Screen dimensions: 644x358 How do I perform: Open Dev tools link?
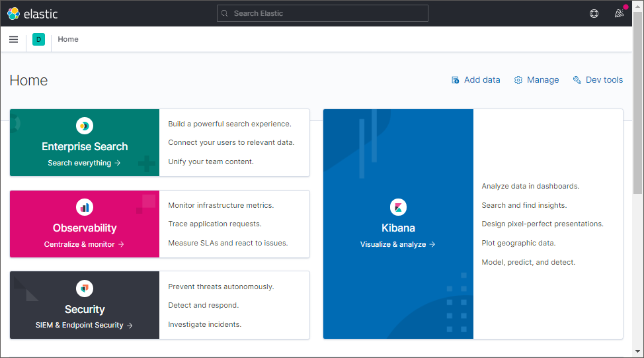tap(604, 80)
